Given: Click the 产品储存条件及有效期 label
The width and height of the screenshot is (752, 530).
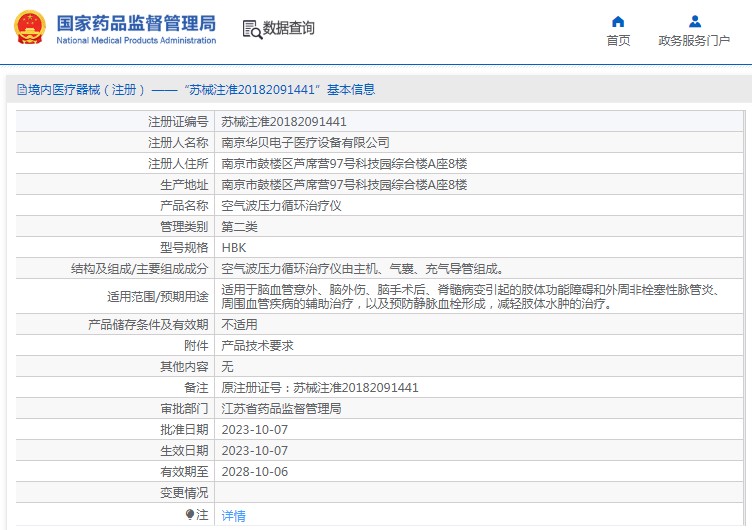Looking at the screenshot, I should [x=148, y=325].
